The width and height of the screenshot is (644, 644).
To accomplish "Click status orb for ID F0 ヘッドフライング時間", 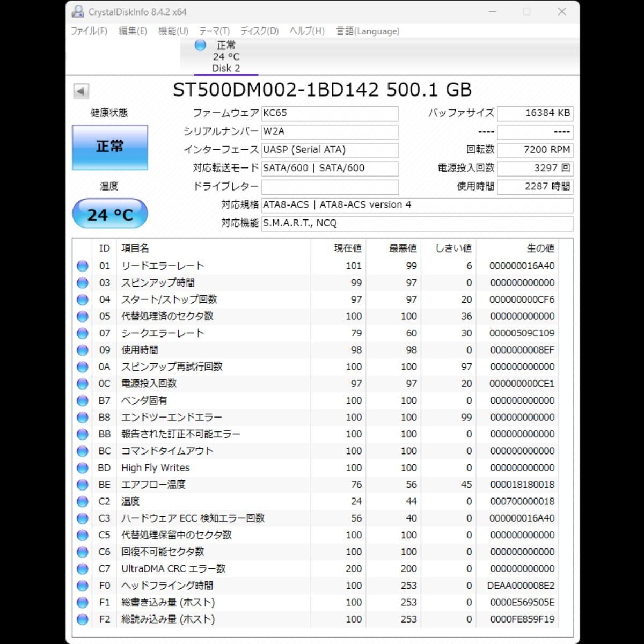I will click(x=82, y=586).
